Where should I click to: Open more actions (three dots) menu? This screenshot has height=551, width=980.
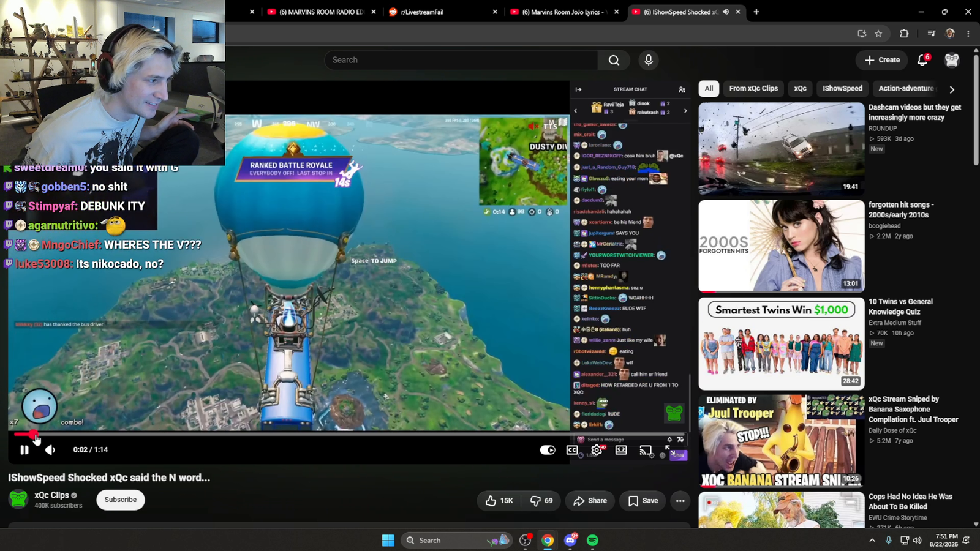coord(680,501)
